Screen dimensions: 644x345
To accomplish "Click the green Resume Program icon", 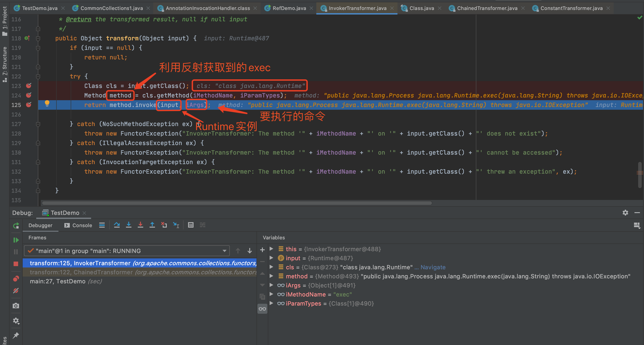I will [x=16, y=240].
